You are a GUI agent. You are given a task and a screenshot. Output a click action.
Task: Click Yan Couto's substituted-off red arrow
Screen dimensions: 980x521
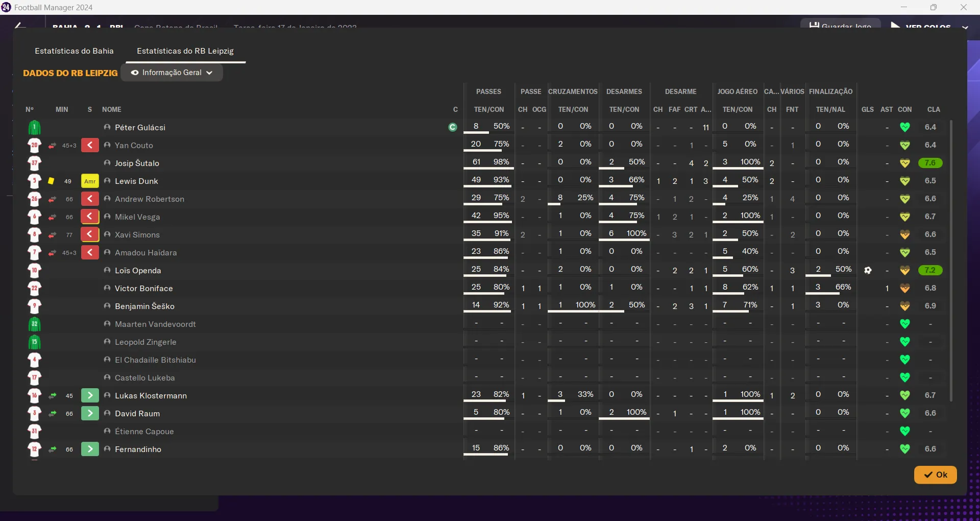click(90, 145)
